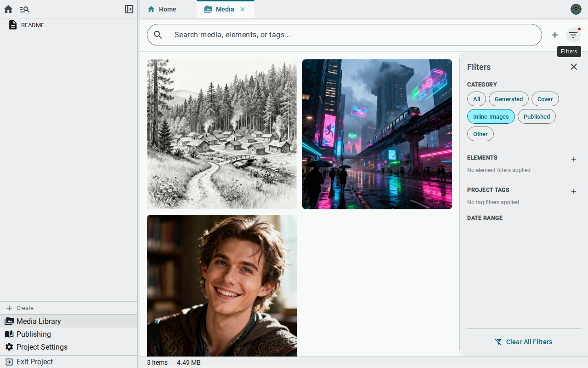The height and width of the screenshot is (368, 588).
Task: Add new media with plus icon
Action: 555,35
